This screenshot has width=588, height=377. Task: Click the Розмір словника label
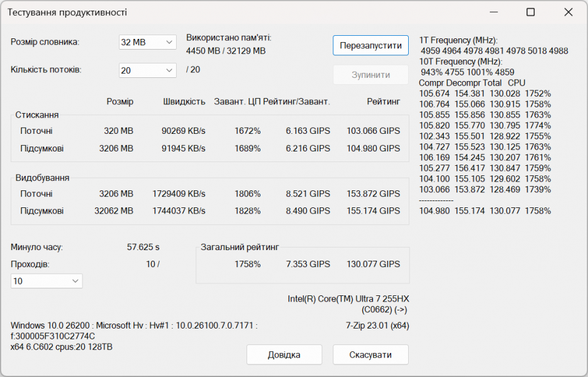tap(45, 42)
